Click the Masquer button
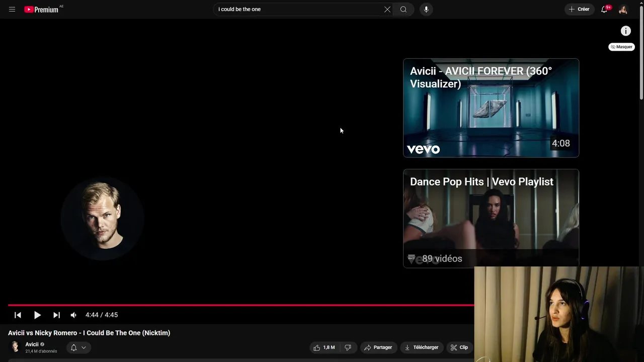The height and width of the screenshot is (362, 644). (621, 47)
